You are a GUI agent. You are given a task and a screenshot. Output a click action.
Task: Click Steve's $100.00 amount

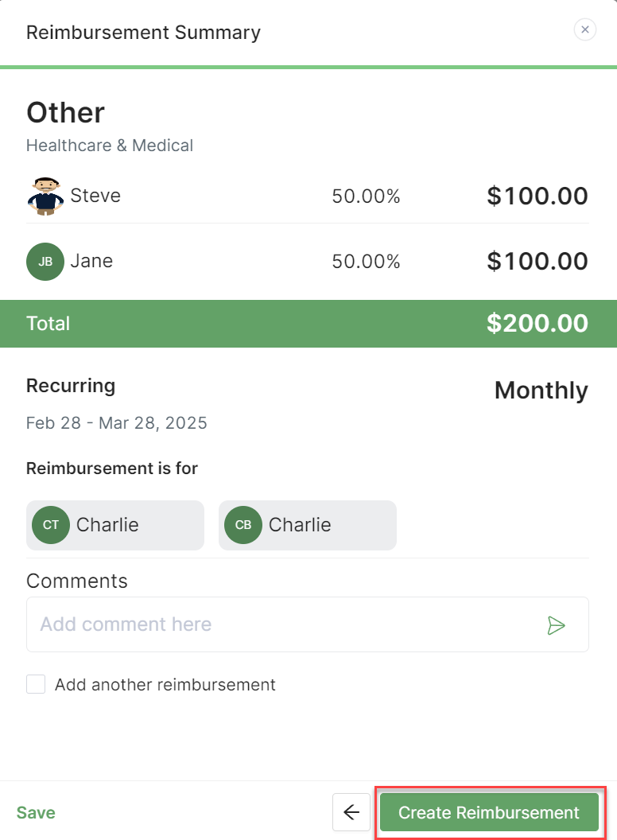click(x=537, y=196)
